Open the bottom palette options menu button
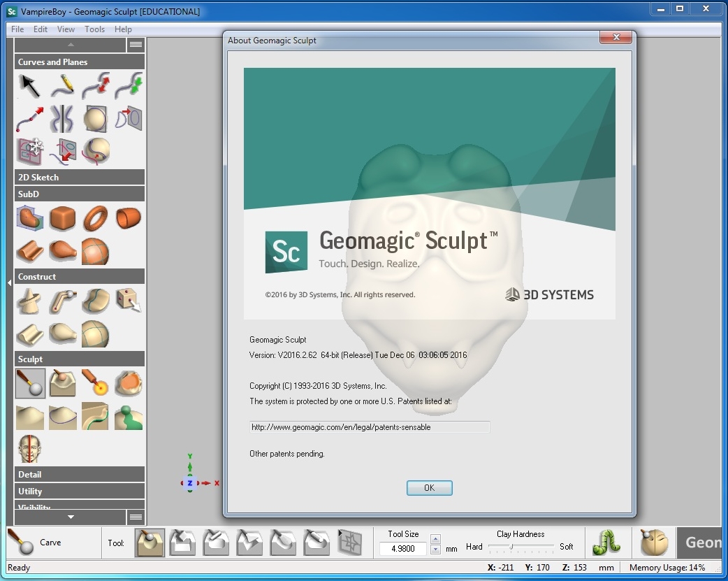Viewport: 728px width, 581px height. [136, 517]
